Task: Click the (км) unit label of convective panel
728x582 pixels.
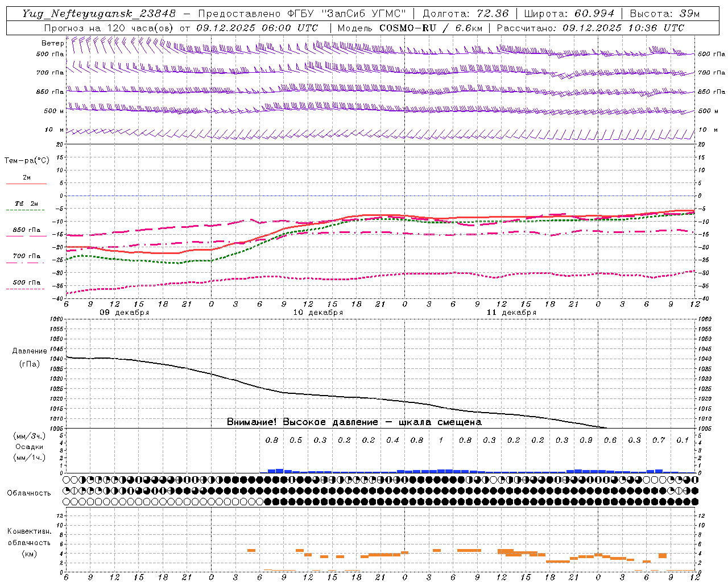Action: (x=29, y=554)
